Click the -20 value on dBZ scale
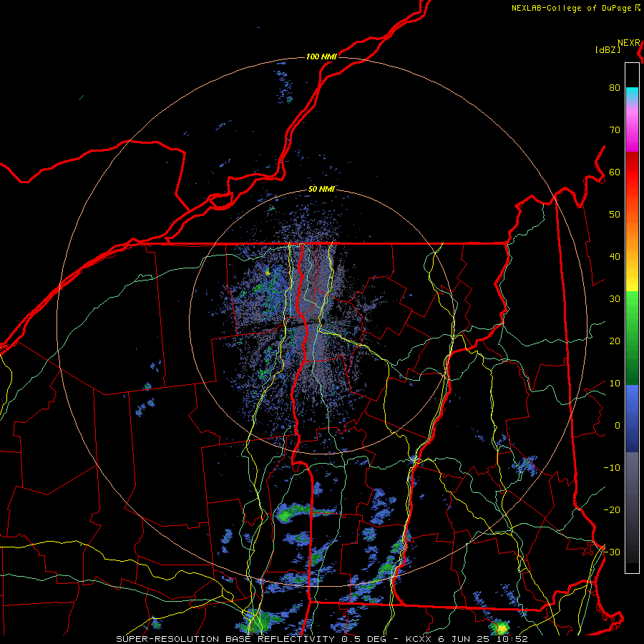This screenshot has width=644, height=644. coord(612,509)
